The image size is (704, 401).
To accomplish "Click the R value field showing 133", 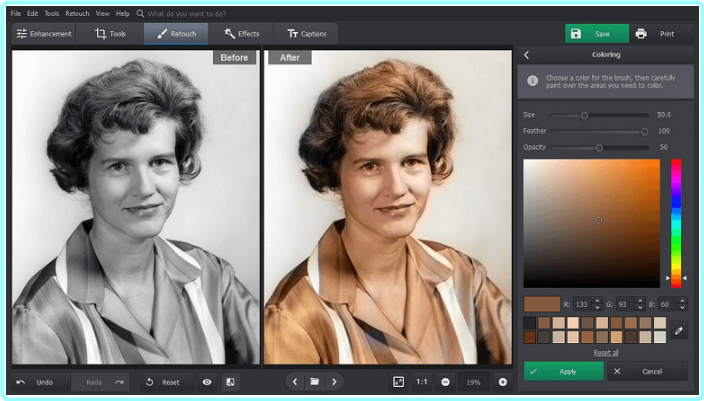I will (x=582, y=304).
